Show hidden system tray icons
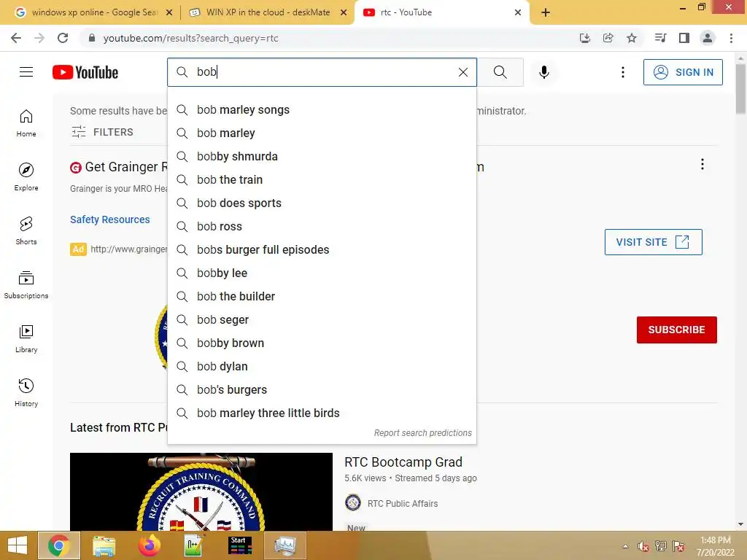Viewport: 747px width, 560px height. click(x=625, y=546)
